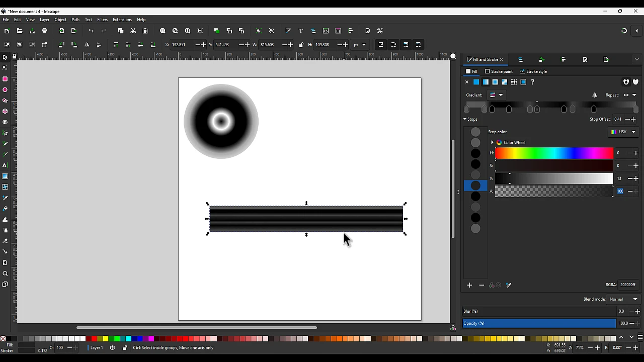This screenshot has height=362, width=644.
Task: Click the Value grayscale slider
Action: click(554, 178)
